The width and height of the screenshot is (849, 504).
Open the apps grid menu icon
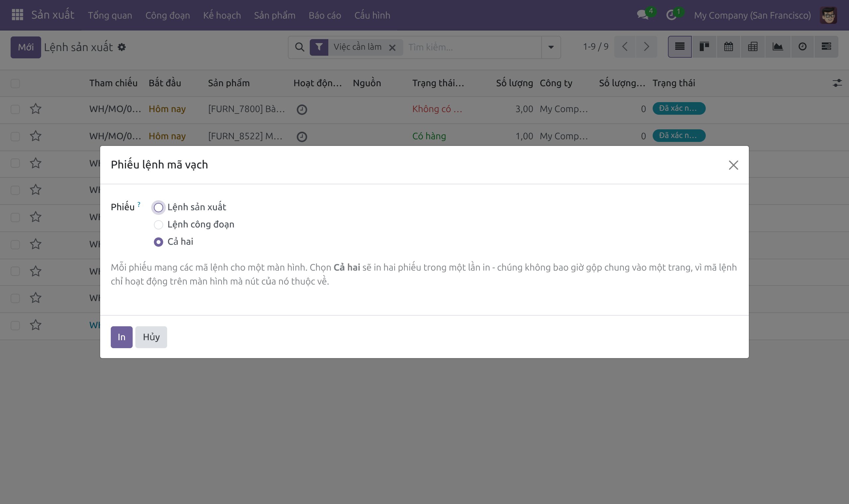[17, 15]
